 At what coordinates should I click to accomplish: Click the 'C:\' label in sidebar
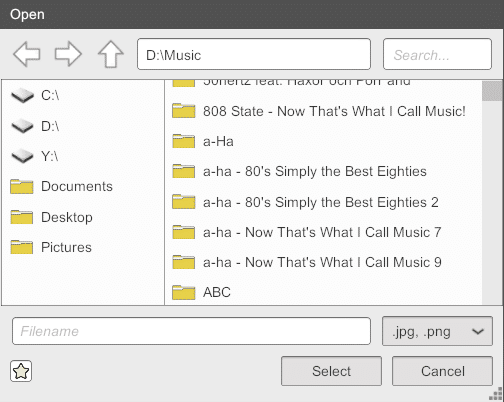pyautogui.click(x=50, y=96)
